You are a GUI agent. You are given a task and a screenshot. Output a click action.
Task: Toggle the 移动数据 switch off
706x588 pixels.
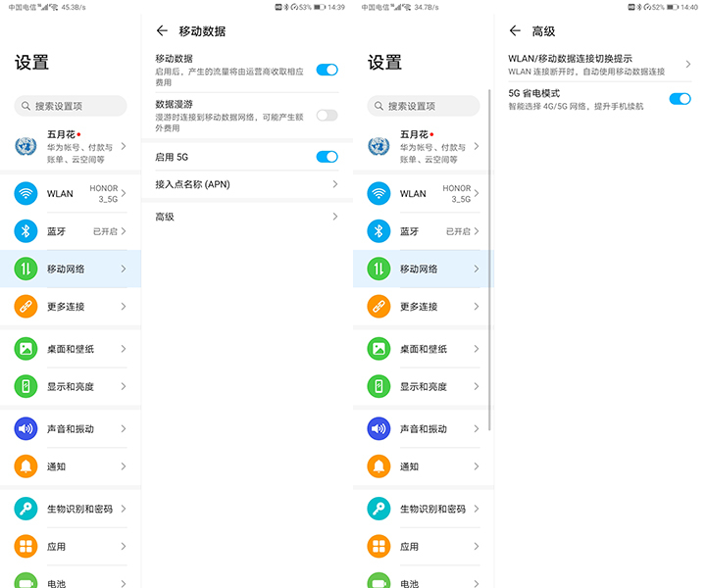click(x=327, y=70)
